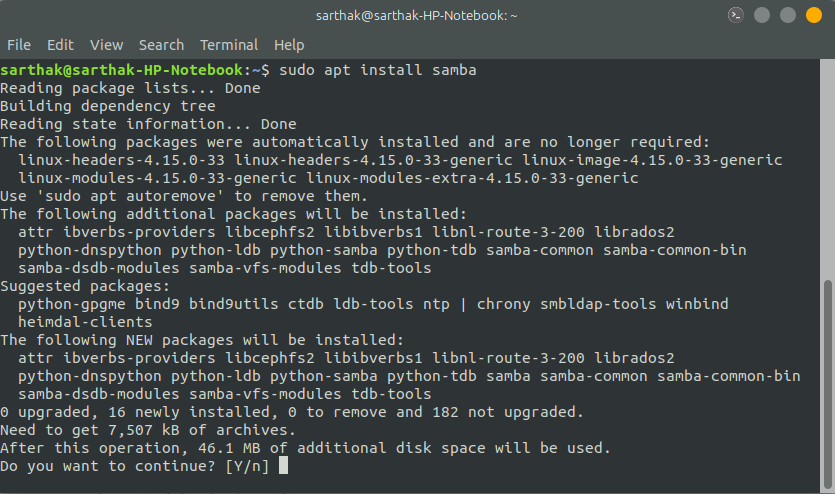Screen dimensions: 835x494
Task: Open the File menu
Action: coord(19,45)
